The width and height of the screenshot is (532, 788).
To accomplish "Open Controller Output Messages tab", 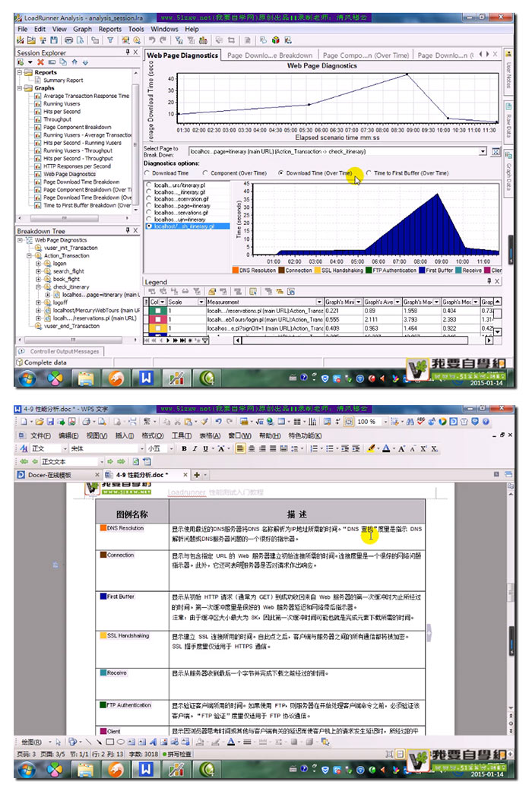I will 59,351.
